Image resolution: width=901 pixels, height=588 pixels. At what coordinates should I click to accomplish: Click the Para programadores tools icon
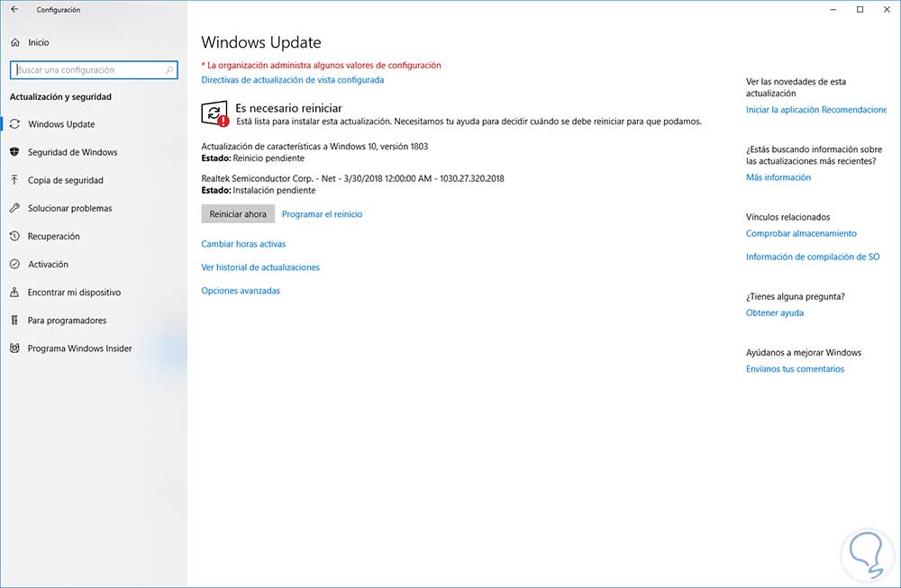point(15,321)
